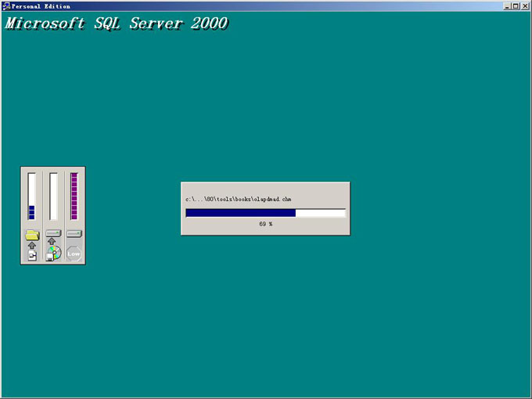Click the up arrow above the CD icon
The width and height of the screenshot is (532, 399).
52,241
